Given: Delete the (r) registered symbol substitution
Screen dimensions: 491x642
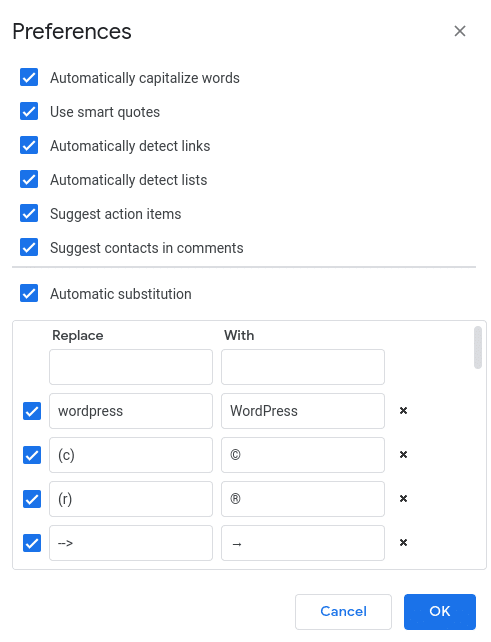Looking at the screenshot, I should click(x=403, y=499).
